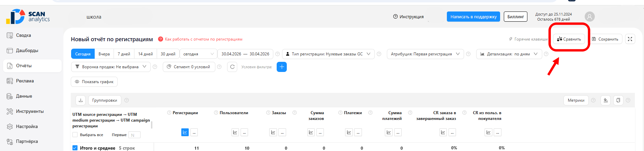Open Партнёрка sidebar item
The width and height of the screenshot is (644, 151).
click(x=27, y=142)
